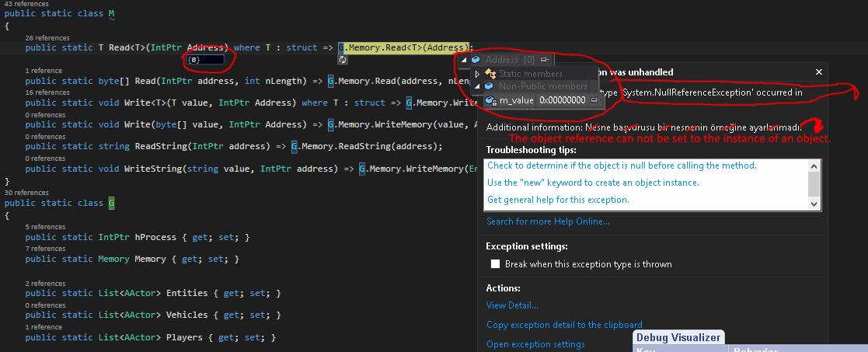Pin the Address datatip to source
Screen dimensions: 868x352
[x=545, y=59]
